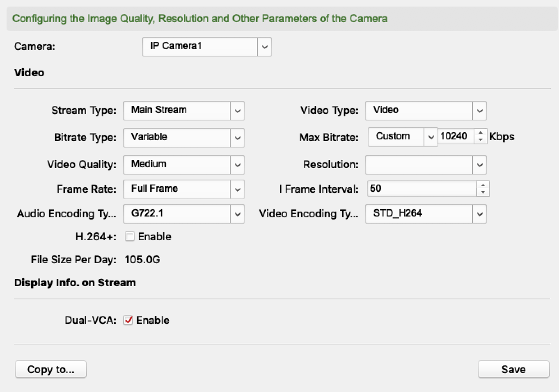Viewport: 559px width, 392px height.
Task: Enable the H.264+ checkbox
Action: click(x=130, y=237)
